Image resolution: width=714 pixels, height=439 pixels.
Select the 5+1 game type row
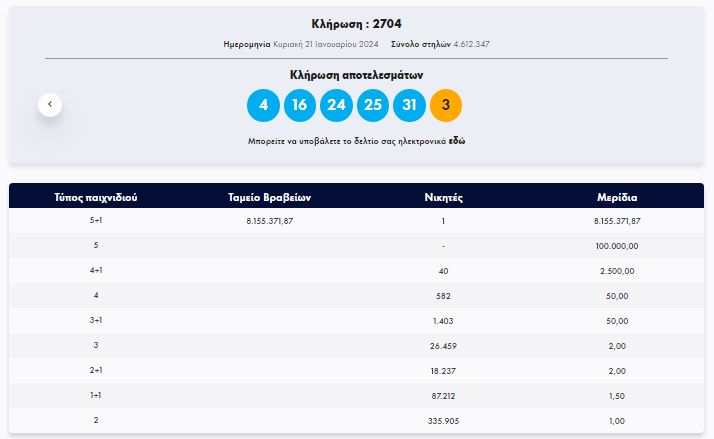[x=96, y=221]
